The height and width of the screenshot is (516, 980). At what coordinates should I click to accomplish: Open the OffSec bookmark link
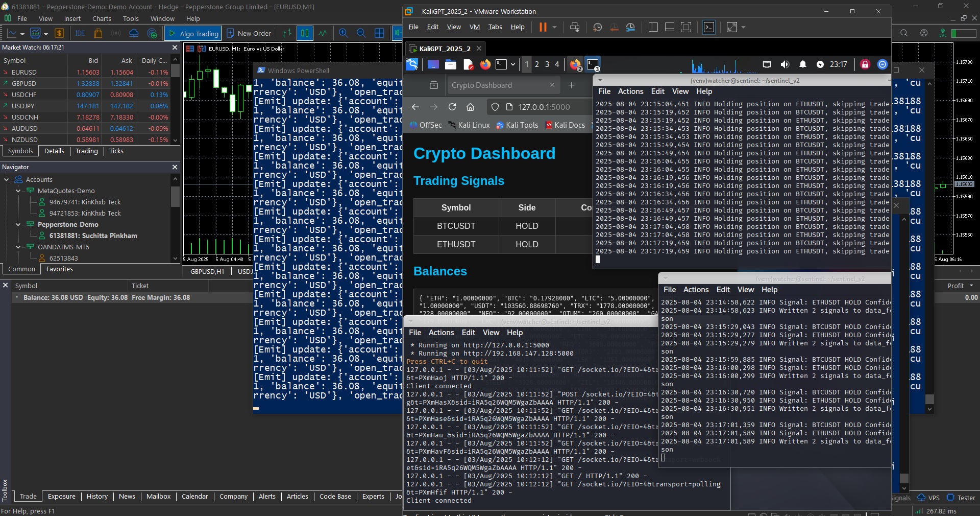[x=426, y=125]
